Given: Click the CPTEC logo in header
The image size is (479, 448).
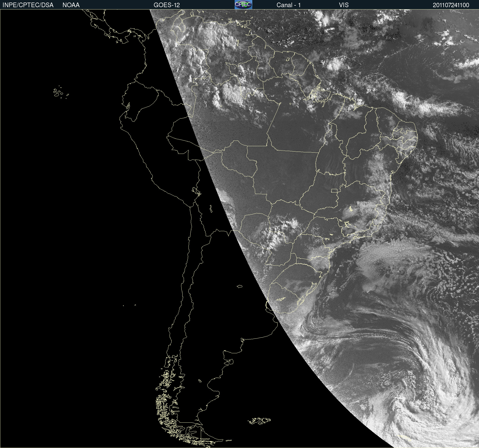Looking at the screenshot, I should pyautogui.click(x=243, y=5).
